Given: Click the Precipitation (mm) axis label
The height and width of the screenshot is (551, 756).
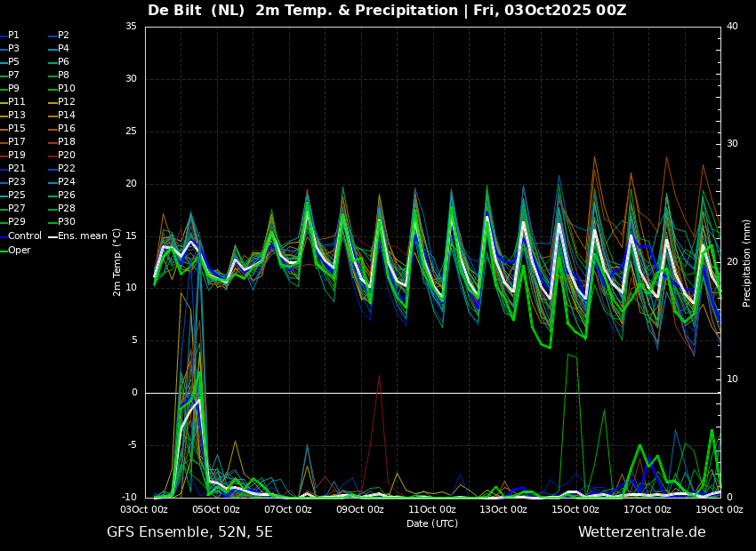Looking at the screenshot, I should click(747, 262).
